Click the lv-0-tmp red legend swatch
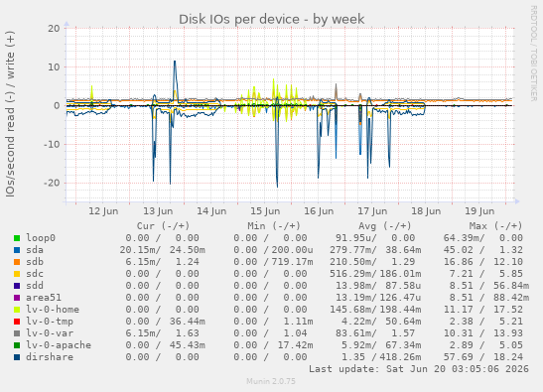The width and height of the screenshot is (543, 392). (17, 321)
